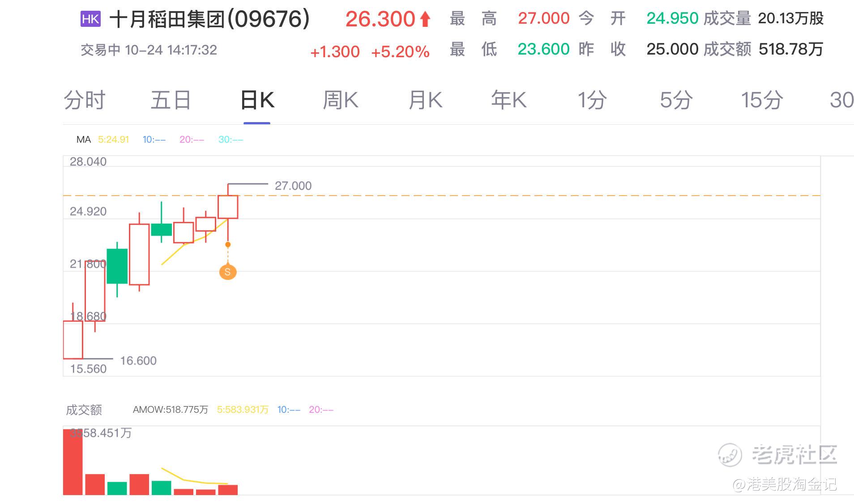
Task: Select the 年K yearly chart tab
Action: point(509,100)
